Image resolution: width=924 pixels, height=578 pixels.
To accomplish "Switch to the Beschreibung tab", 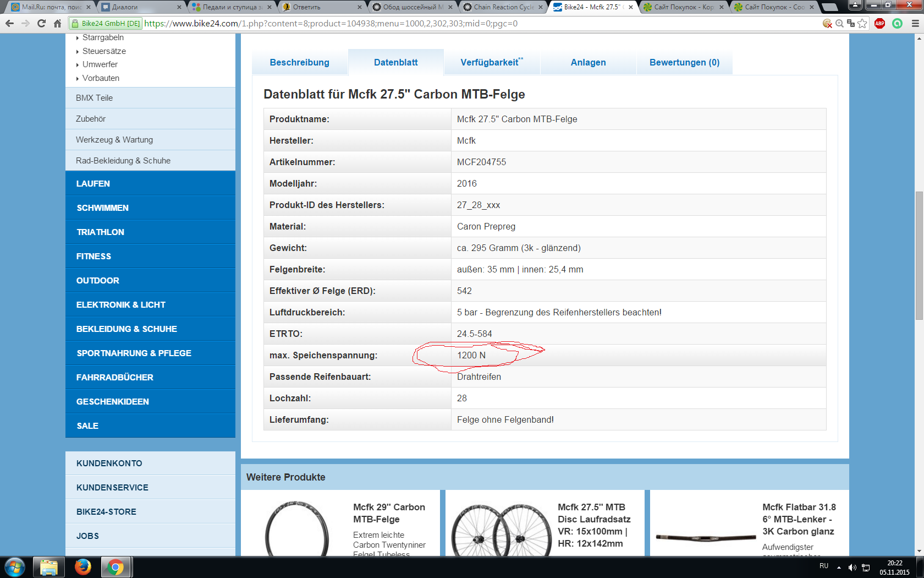I will tap(299, 62).
